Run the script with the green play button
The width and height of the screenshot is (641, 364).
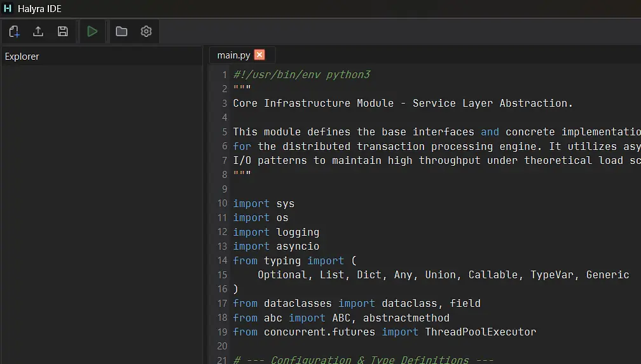pyautogui.click(x=92, y=31)
